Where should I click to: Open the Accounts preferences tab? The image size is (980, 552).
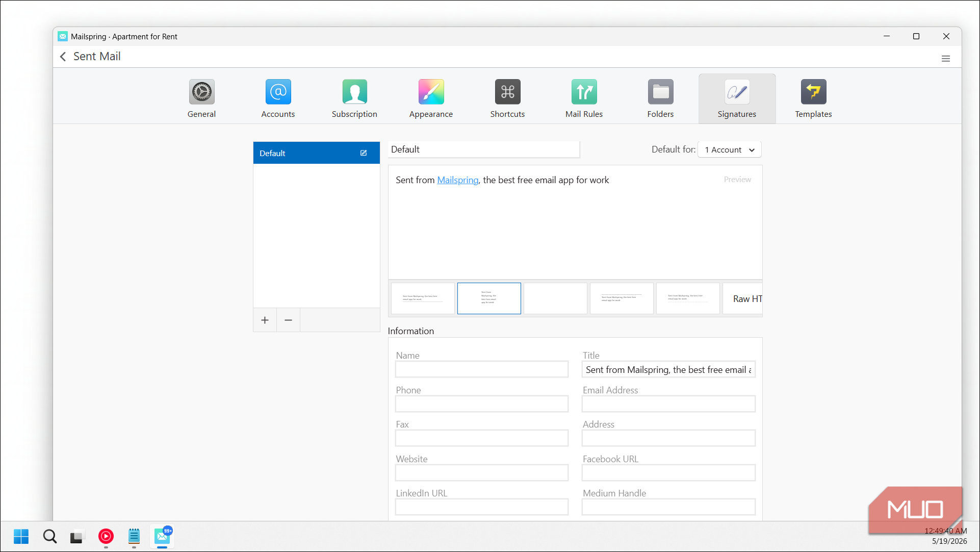click(278, 99)
